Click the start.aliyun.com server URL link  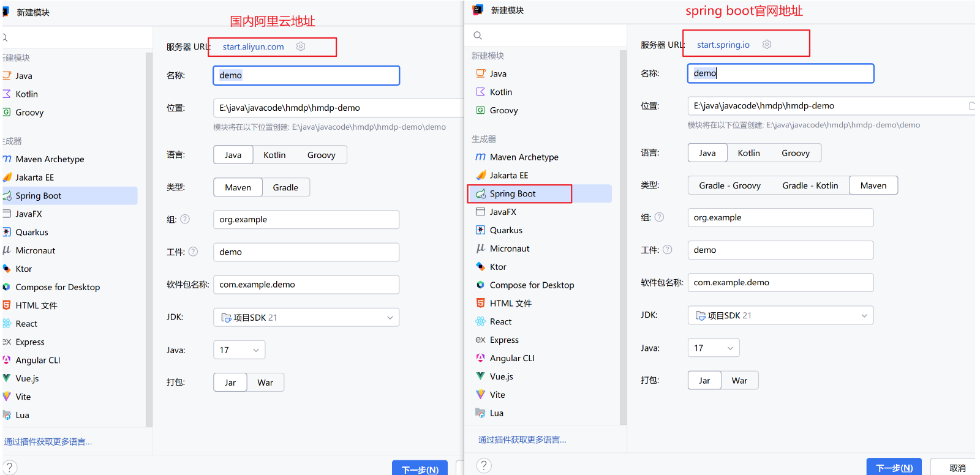(x=253, y=47)
